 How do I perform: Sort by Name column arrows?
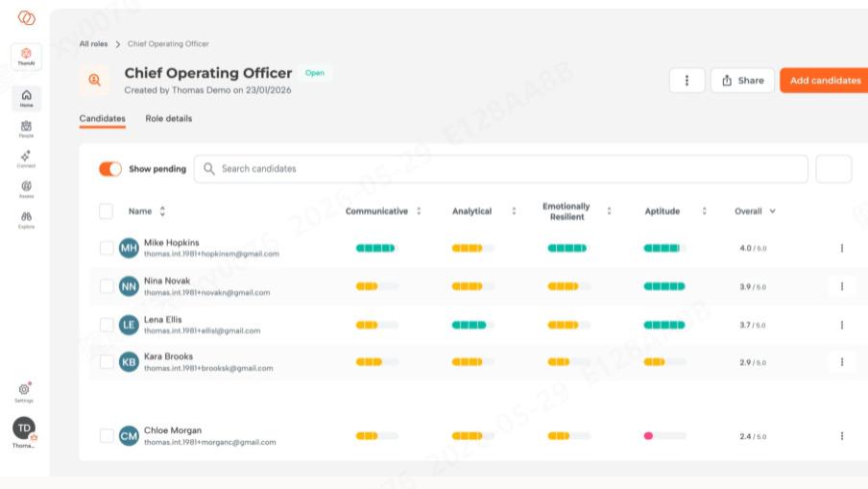[162, 211]
